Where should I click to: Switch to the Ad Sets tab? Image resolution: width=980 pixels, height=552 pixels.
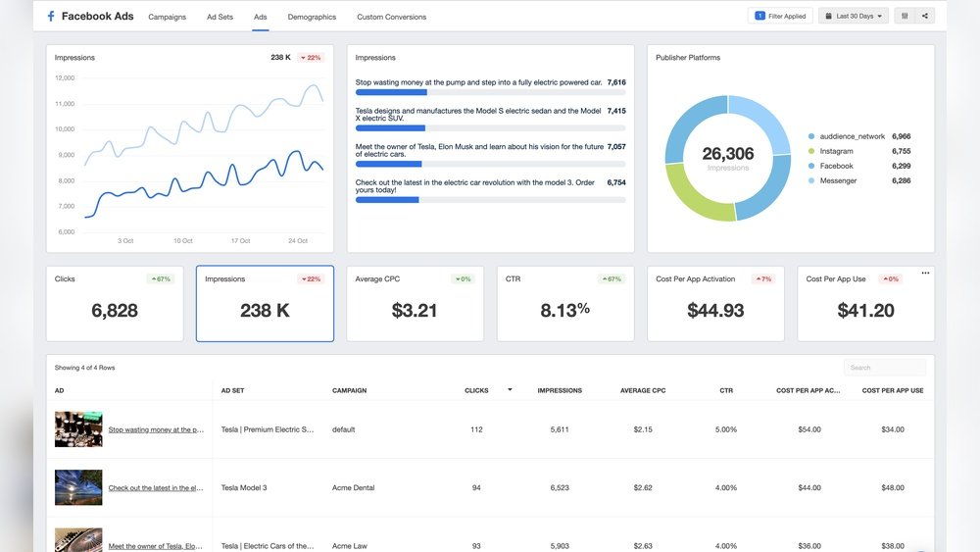(x=220, y=17)
